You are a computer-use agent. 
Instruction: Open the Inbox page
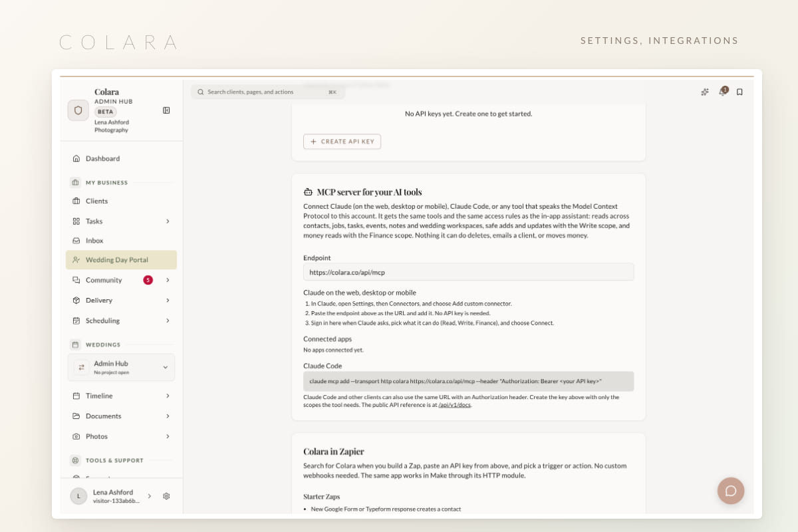(x=122, y=240)
